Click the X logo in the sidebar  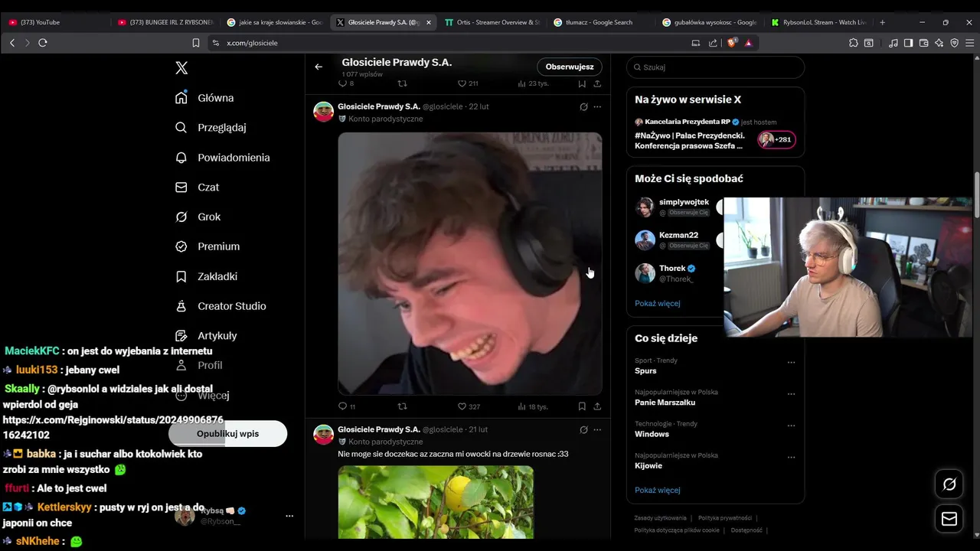tap(181, 68)
